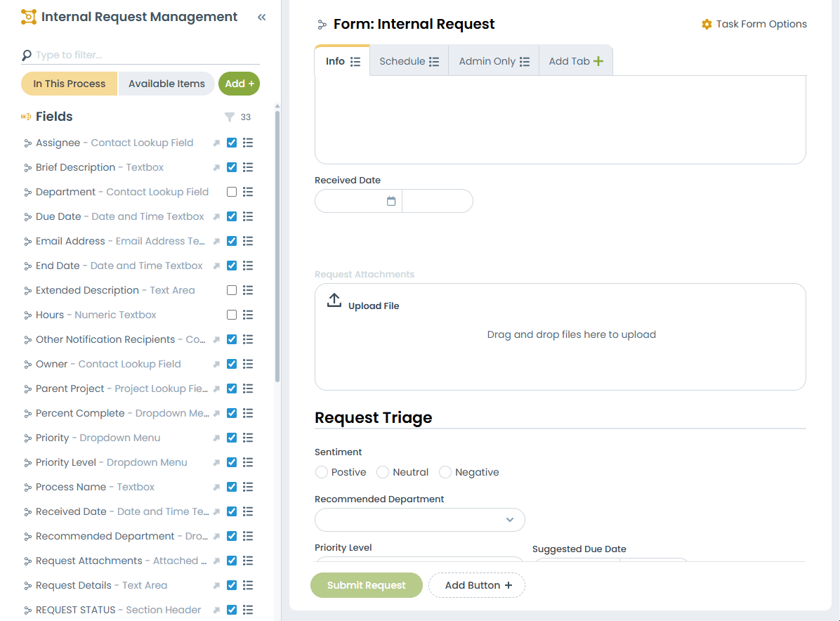The height and width of the screenshot is (621, 840).
Task: Click the drag and drop upload area
Action: click(x=560, y=336)
